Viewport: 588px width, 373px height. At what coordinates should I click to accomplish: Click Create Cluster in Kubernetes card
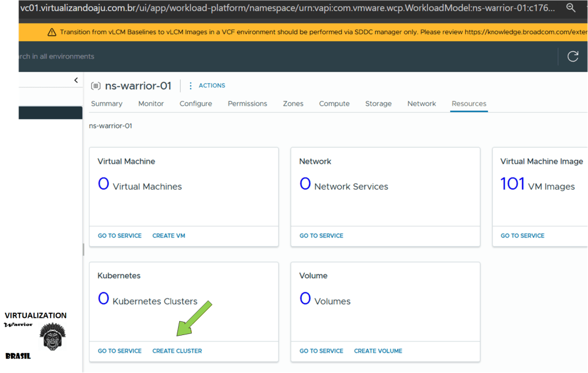[x=177, y=351]
